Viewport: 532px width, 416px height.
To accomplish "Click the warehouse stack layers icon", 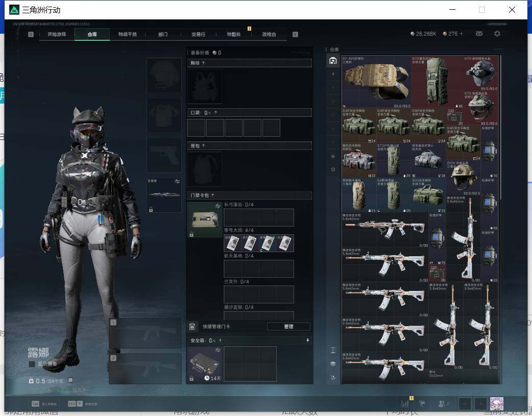I will pos(333,364).
